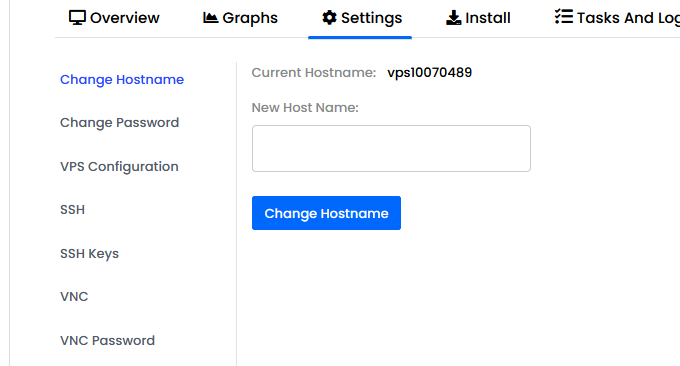Focus the New Host Name input field

tap(391, 148)
